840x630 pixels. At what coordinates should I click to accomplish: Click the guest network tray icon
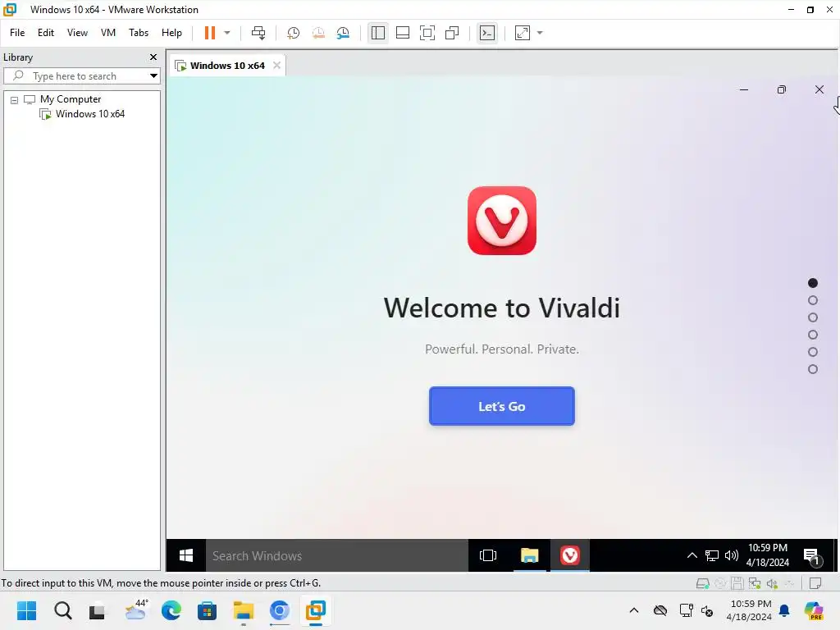[x=711, y=555]
